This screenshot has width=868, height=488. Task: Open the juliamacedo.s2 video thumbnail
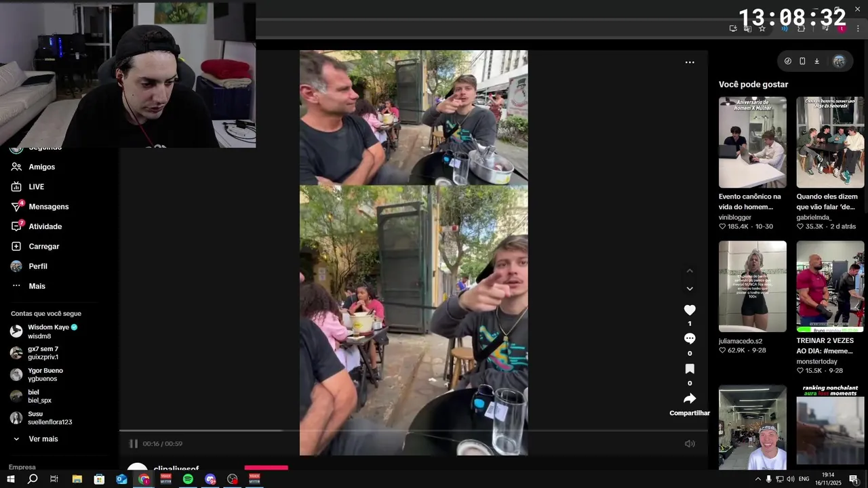[x=753, y=286]
